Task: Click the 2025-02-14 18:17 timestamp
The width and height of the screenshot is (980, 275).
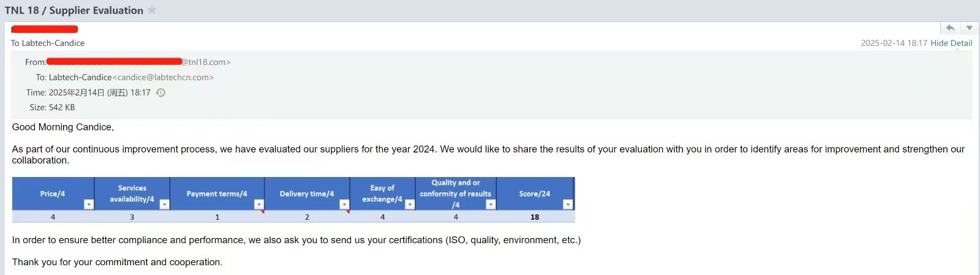Action: pyautogui.click(x=894, y=43)
